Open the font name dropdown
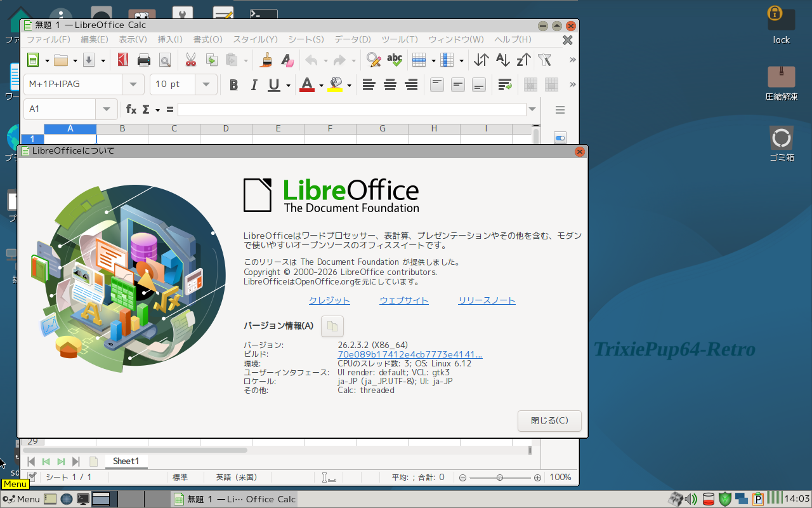The image size is (812, 508). 133,84
